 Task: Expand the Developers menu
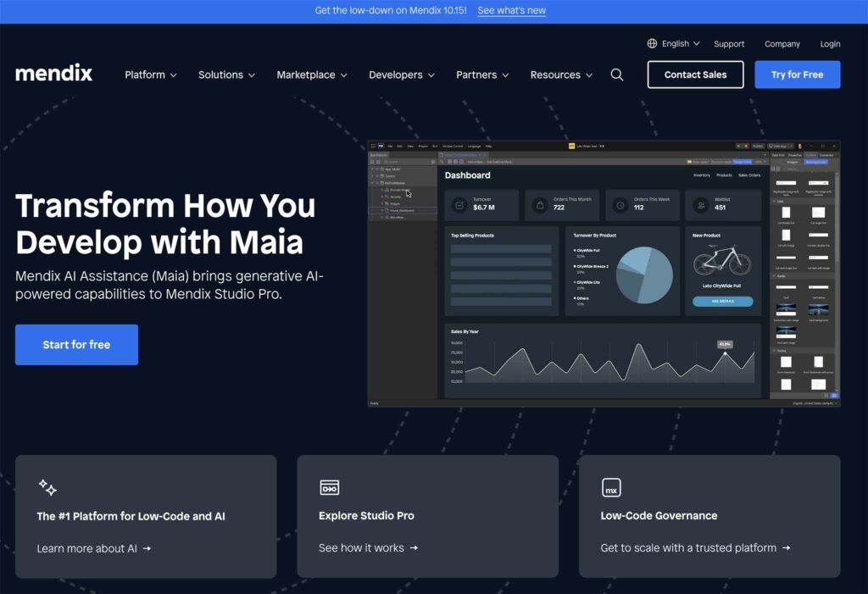coord(401,75)
